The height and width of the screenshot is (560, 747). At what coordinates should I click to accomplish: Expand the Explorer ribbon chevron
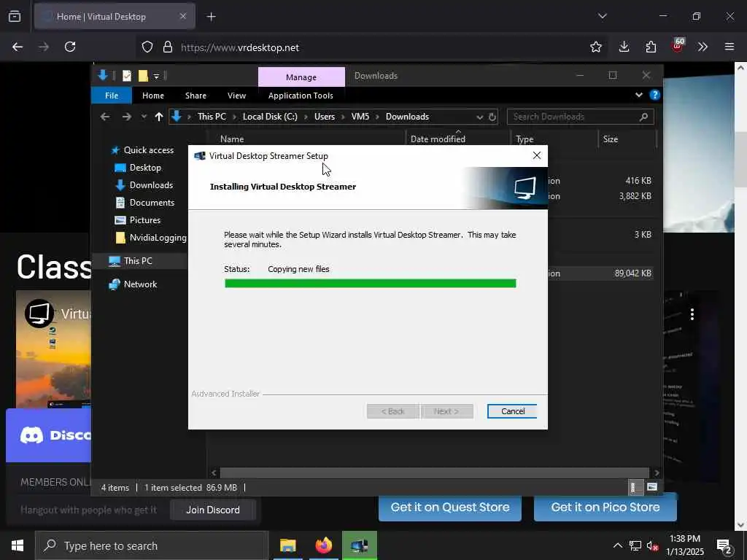coord(639,95)
